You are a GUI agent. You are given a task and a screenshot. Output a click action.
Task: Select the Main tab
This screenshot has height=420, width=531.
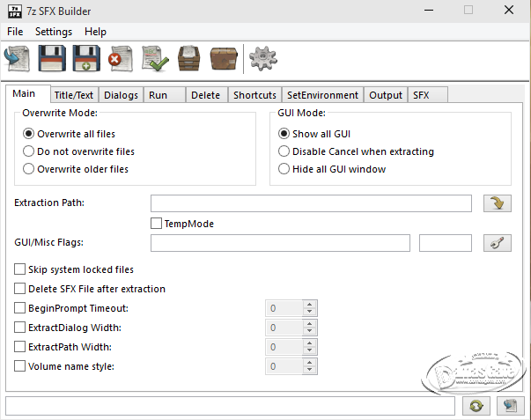click(28, 93)
